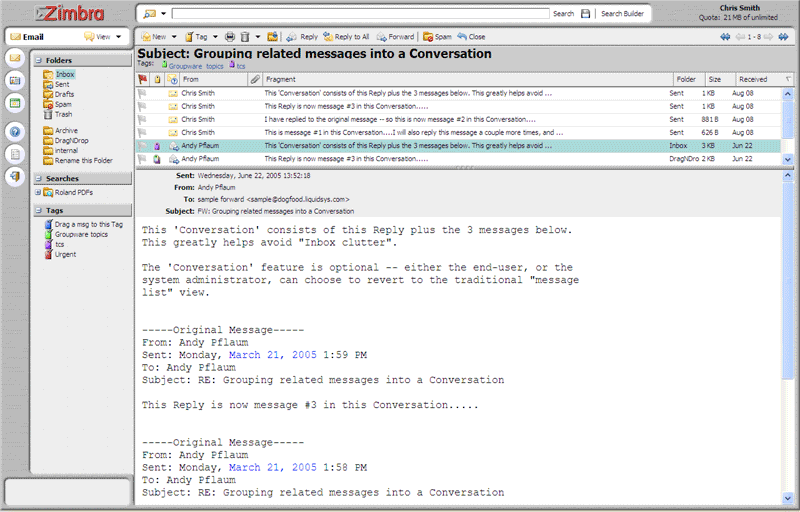Click the Move to folder icon in toolbar
800x512 pixels.
pos(273,37)
